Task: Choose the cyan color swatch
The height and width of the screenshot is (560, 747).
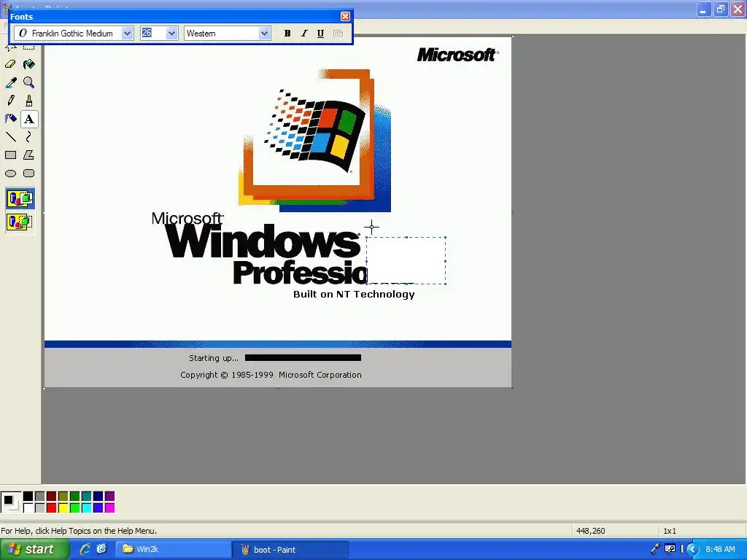Action: (x=87, y=508)
